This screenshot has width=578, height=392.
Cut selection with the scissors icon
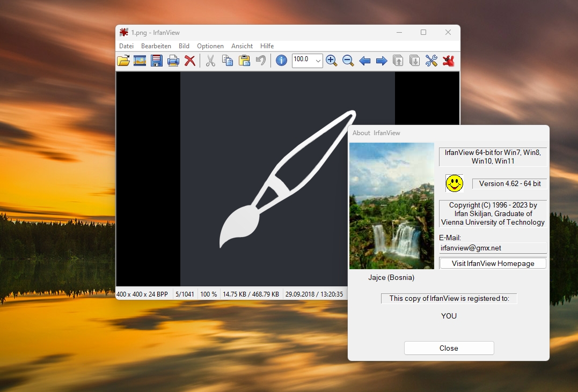(210, 61)
